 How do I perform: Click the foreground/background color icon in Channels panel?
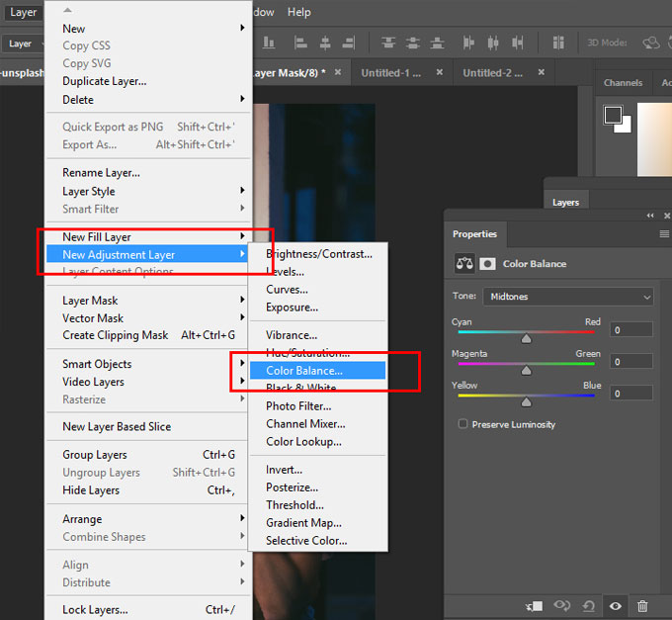pos(618,118)
